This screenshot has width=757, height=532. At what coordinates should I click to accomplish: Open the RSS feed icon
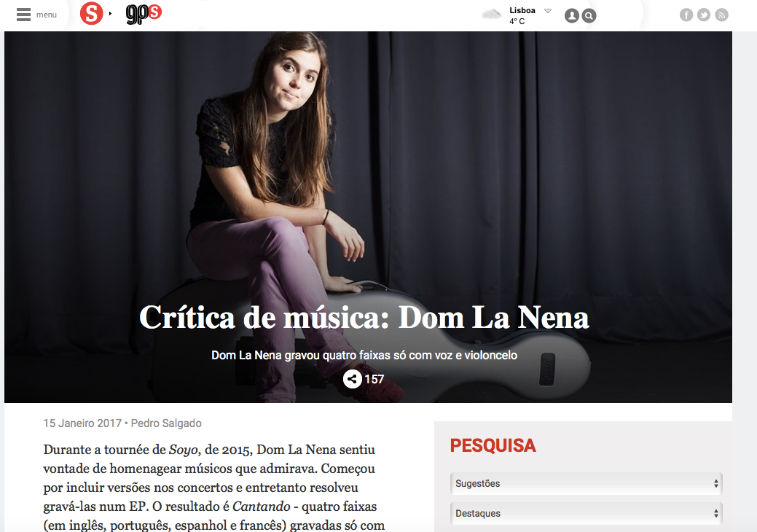(722, 15)
